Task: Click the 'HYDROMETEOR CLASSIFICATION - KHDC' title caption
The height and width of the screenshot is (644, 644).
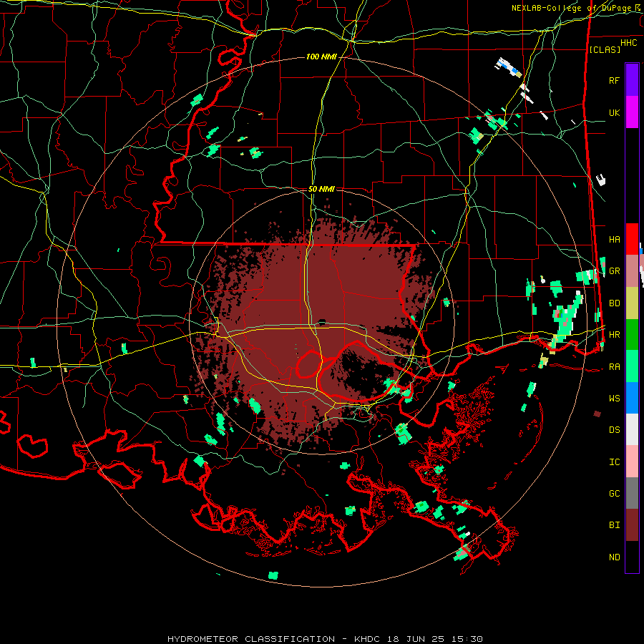Action: tap(275, 639)
